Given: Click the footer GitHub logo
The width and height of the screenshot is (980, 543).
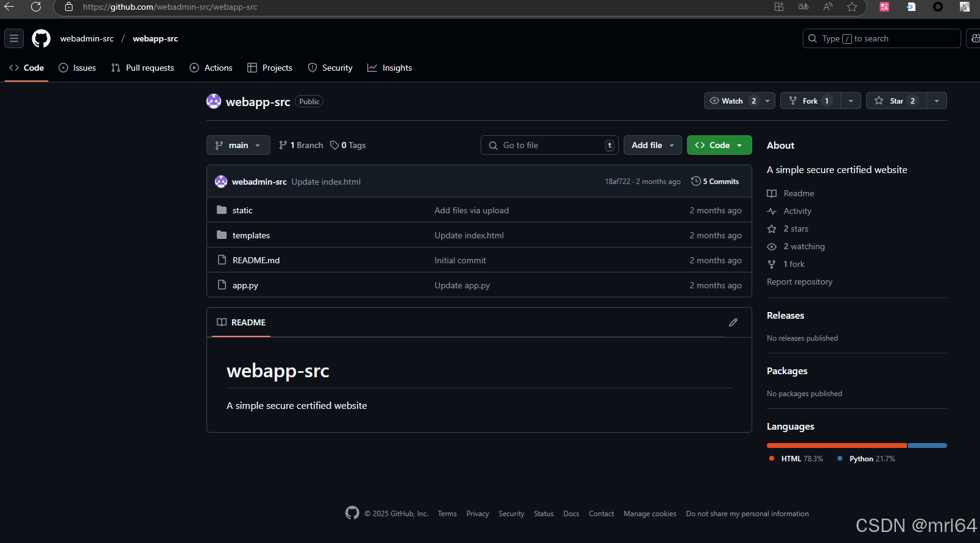Looking at the screenshot, I should (x=352, y=513).
